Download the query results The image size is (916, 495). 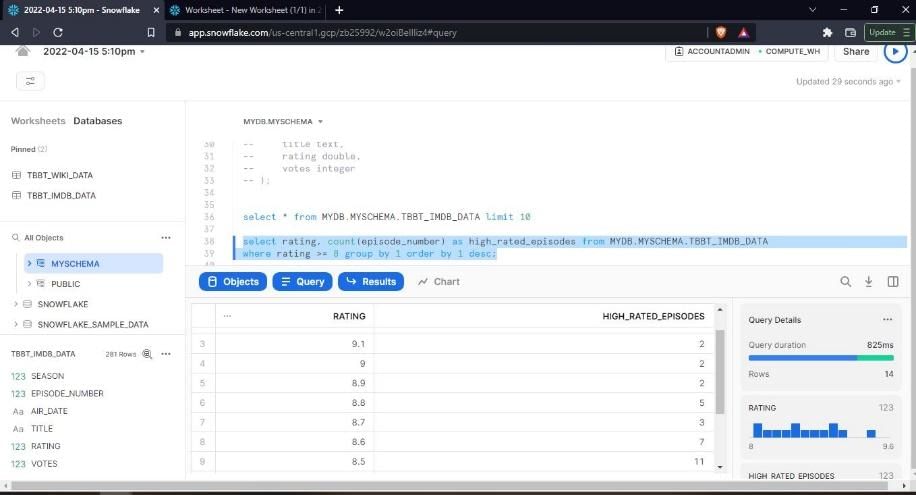869,282
